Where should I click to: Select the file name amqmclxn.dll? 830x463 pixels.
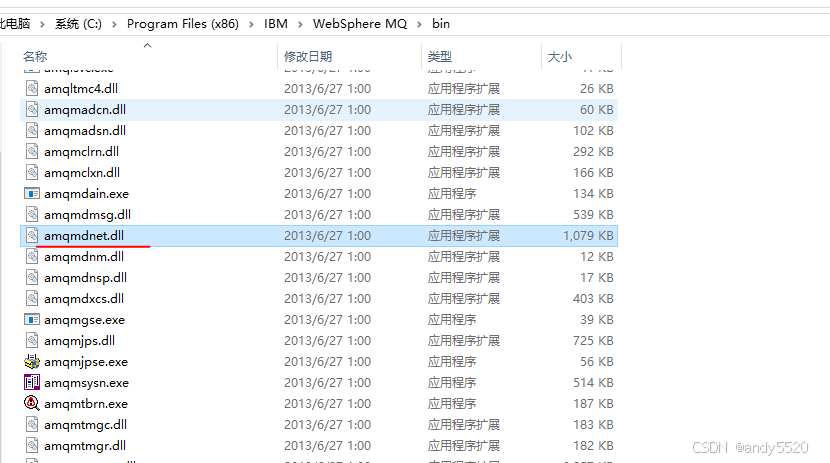tap(82, 173)
